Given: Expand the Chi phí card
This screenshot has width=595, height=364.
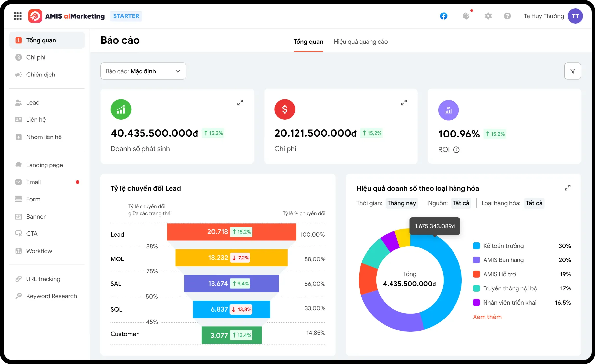Looking at the screenshot, I should 404,103.
